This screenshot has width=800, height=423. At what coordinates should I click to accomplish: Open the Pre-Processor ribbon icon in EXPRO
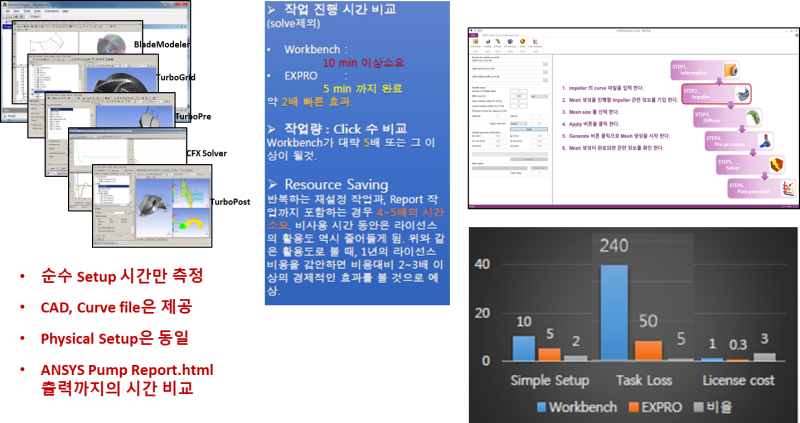(x=510, y=43)
